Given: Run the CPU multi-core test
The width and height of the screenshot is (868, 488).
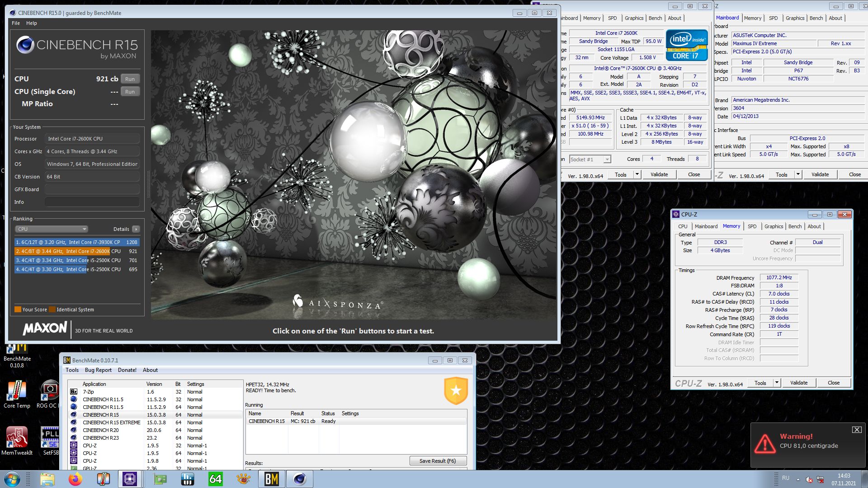Looking at the screenshot, I should point(130,79).
